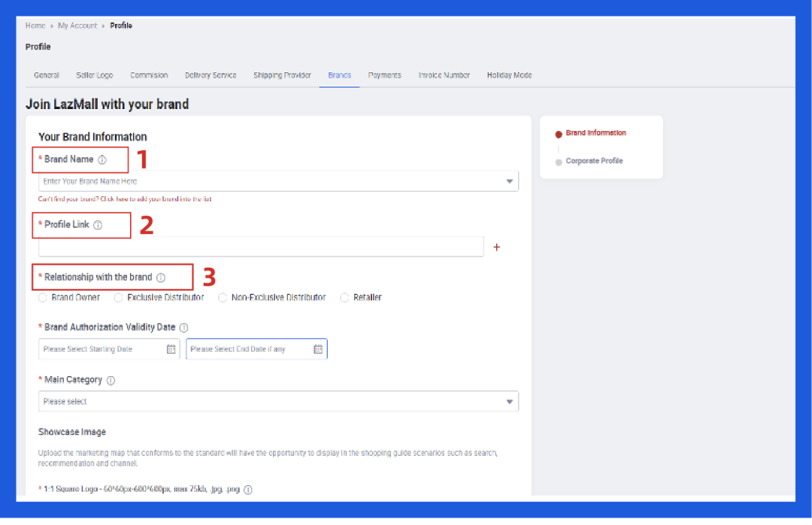Go to Invoice Number tab
This screenshot has width=812, height=525.
(444, 75)
